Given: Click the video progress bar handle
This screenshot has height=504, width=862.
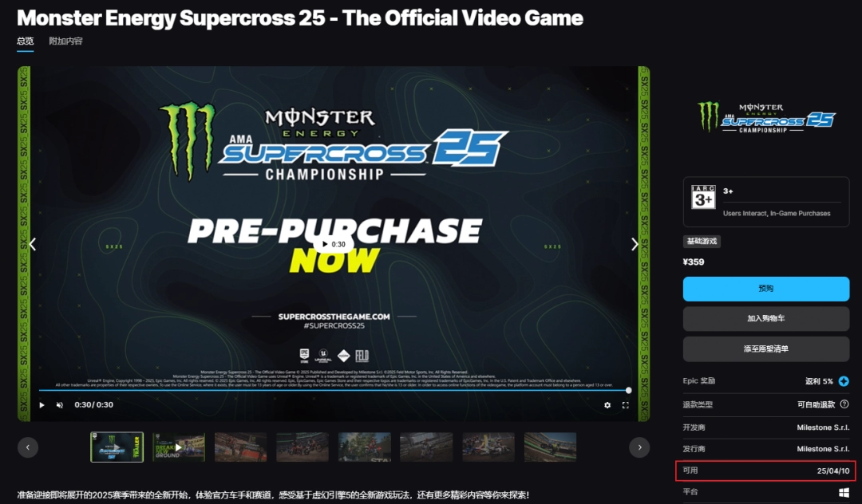Looking at the screenshot, I should coord(628,390).
